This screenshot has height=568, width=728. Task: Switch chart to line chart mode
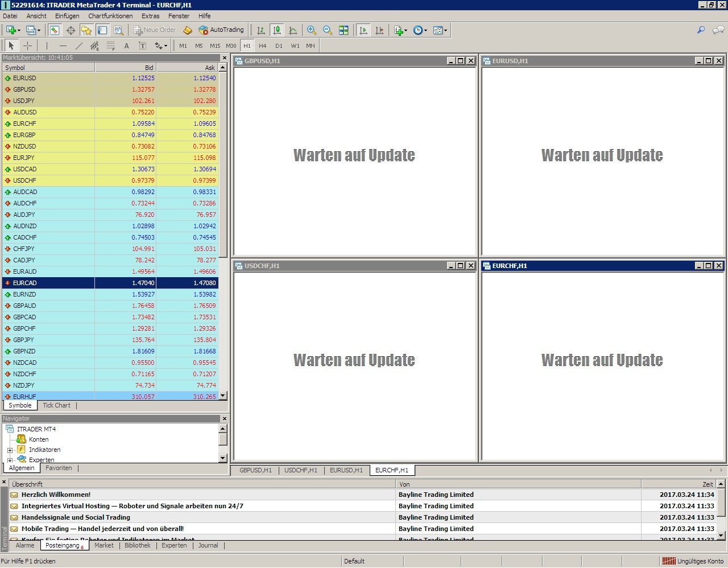[x=293, y=30]
